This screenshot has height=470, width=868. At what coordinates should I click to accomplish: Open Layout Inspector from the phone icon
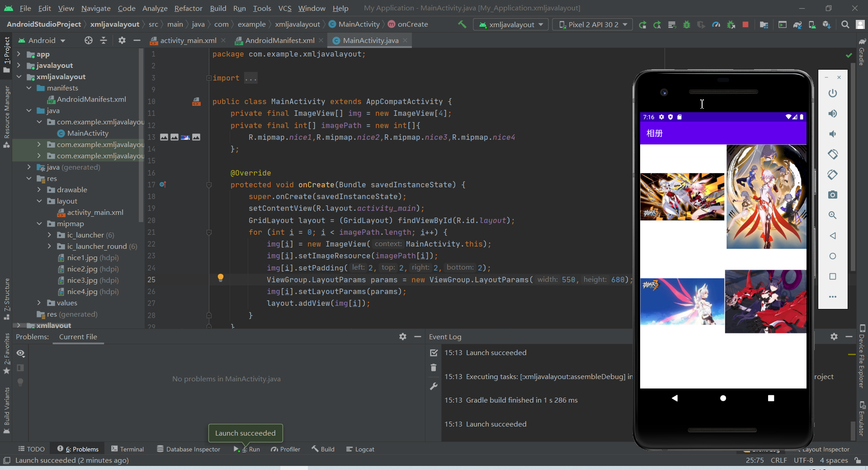click(x=811, y=24)
